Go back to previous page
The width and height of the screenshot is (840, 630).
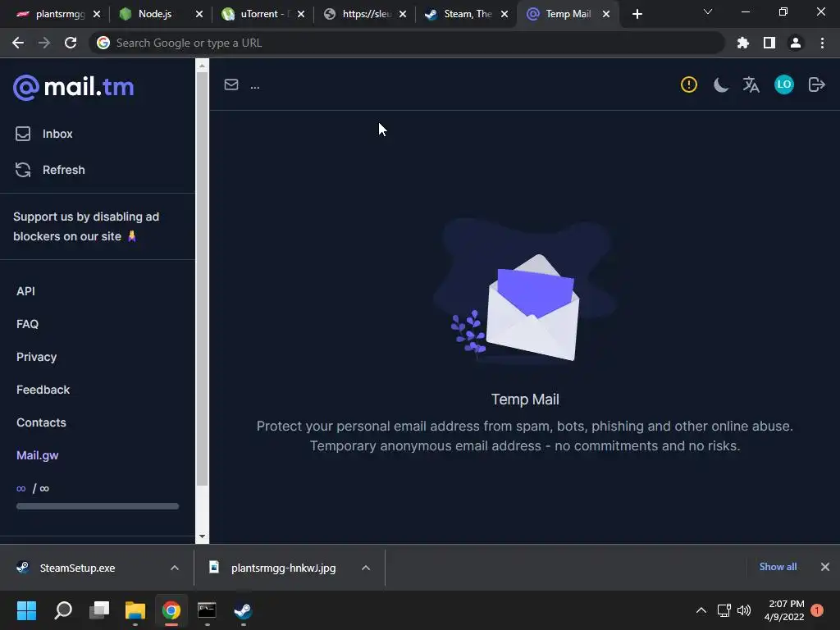[18, 43]
